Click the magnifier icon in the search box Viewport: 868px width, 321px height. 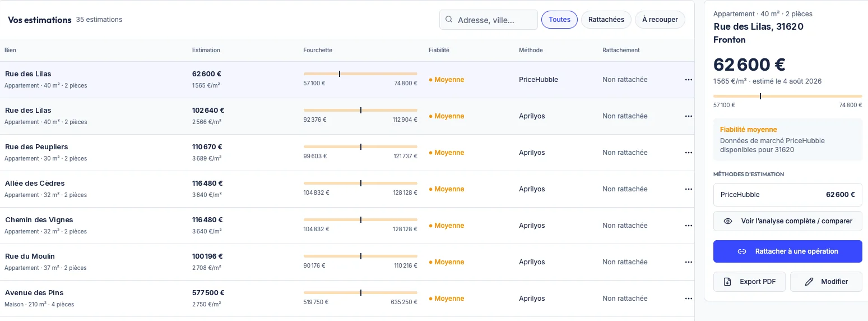[449, 20]
